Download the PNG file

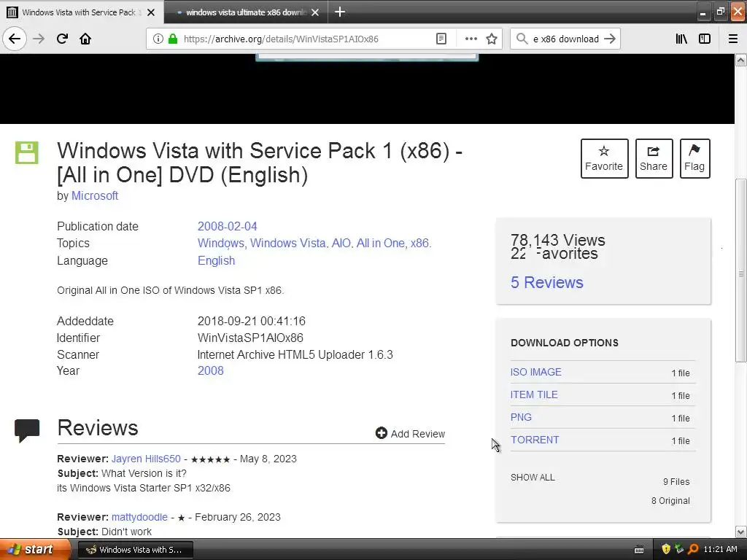tap(521, 417)
